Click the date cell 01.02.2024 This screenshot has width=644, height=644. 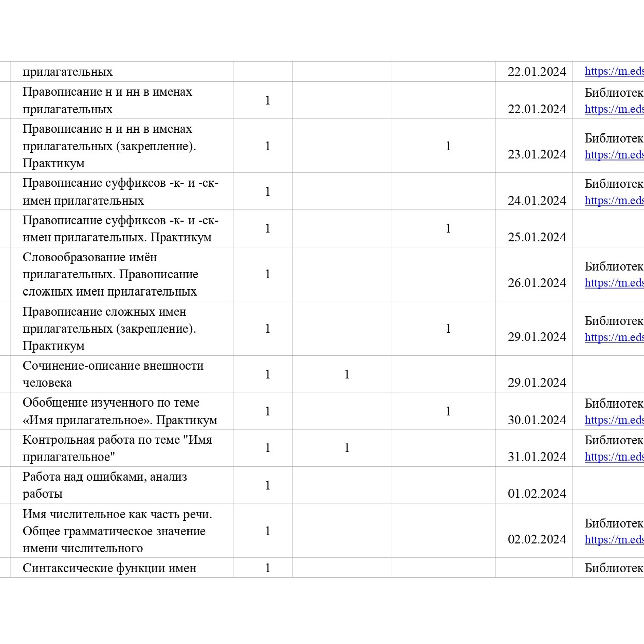[537, 494]
